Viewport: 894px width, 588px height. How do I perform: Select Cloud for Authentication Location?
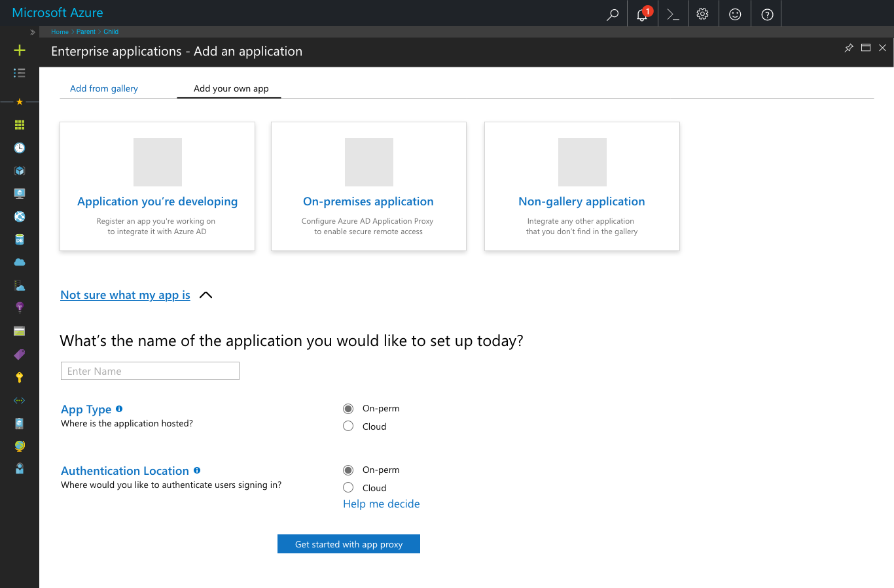(x=348, y=488)
